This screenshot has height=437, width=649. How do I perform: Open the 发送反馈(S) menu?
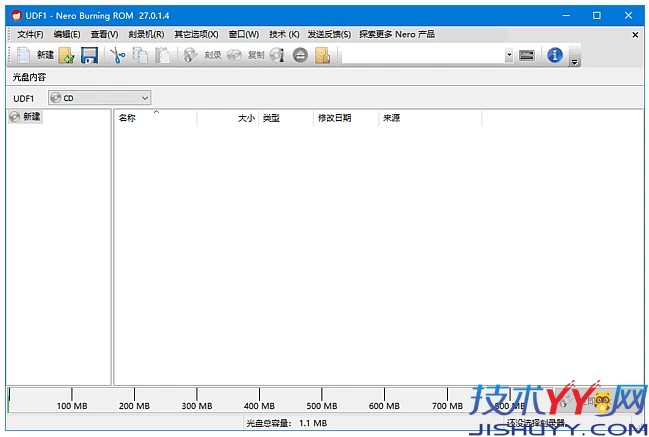[x=329, y=34]
